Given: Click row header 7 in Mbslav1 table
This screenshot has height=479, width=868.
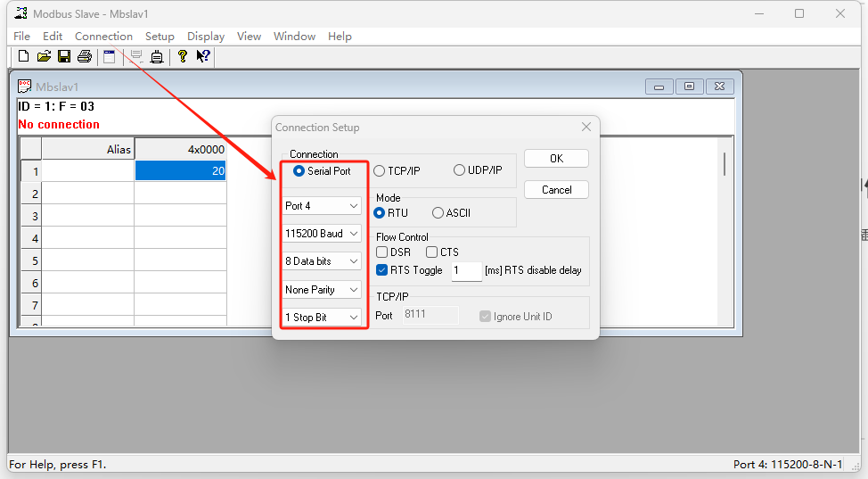Looking at the screenshot, I should [x=31, y=305].
